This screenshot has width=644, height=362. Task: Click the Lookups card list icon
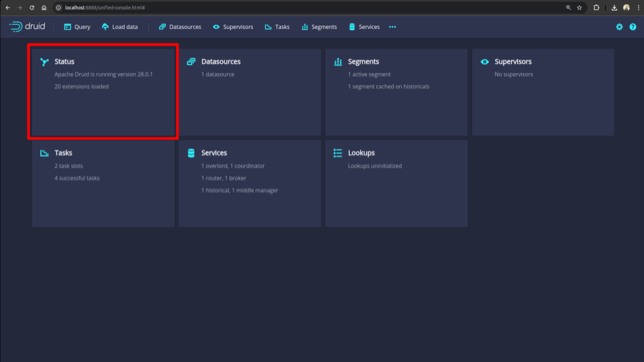(338, 153)
